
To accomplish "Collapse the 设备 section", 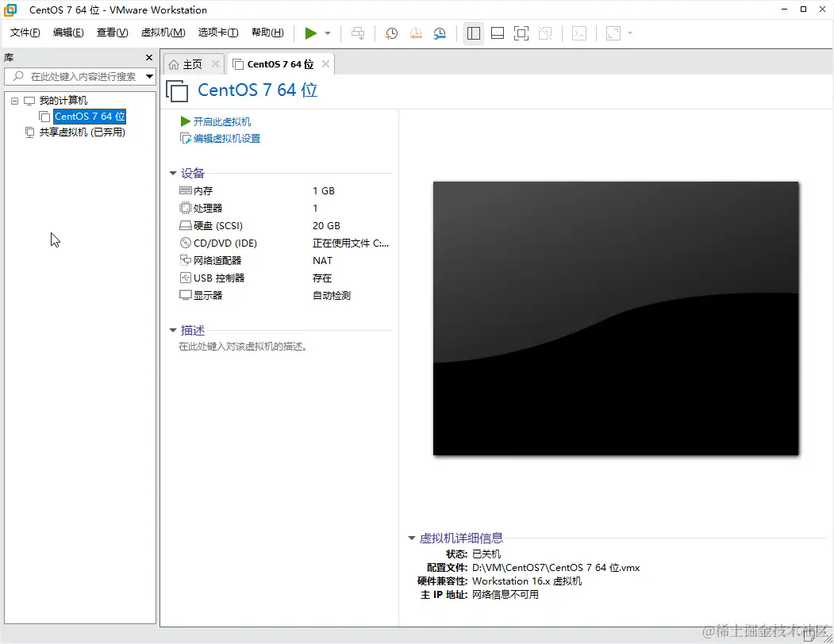I will tap(173, 174).
